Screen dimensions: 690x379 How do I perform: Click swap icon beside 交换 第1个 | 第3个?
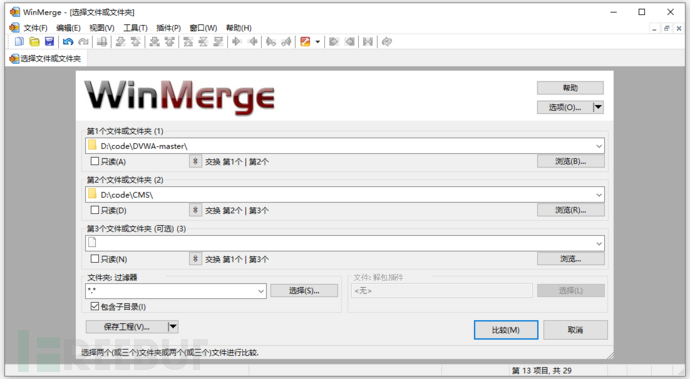tap(195, 259)
